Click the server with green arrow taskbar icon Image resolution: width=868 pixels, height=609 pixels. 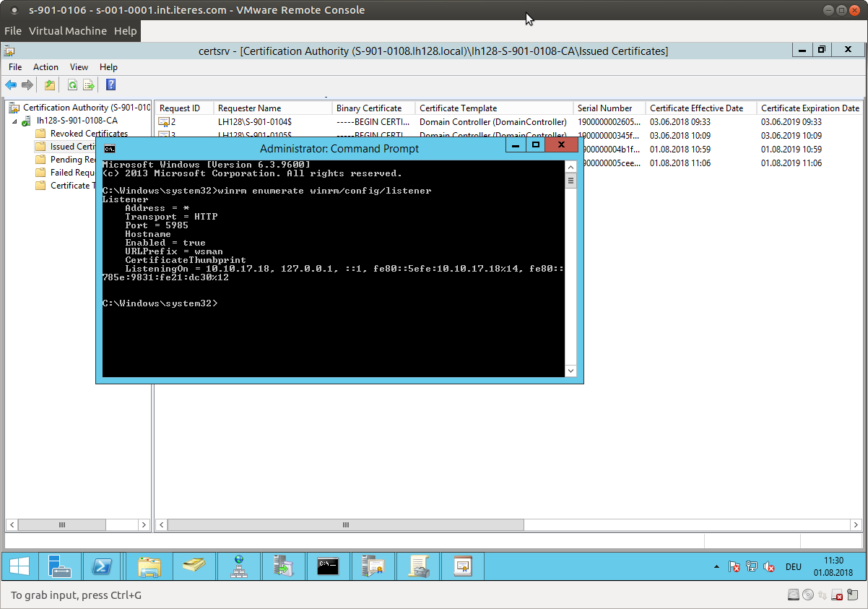coord(284,567)
